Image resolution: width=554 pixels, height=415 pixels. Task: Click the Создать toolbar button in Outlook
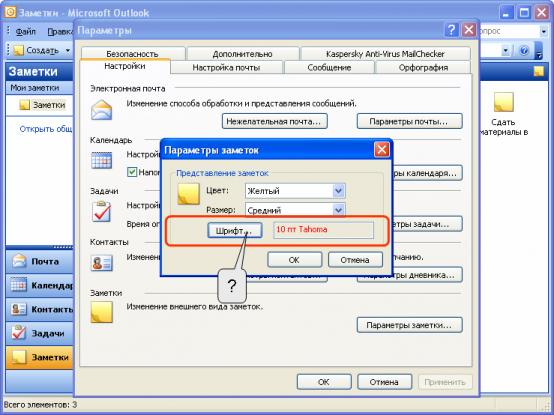pos(36,51)
